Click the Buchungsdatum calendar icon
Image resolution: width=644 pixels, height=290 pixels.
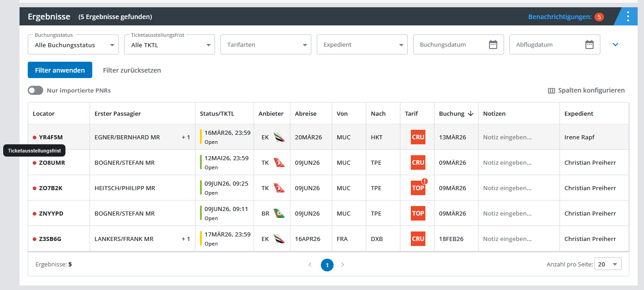pos(493,44)
